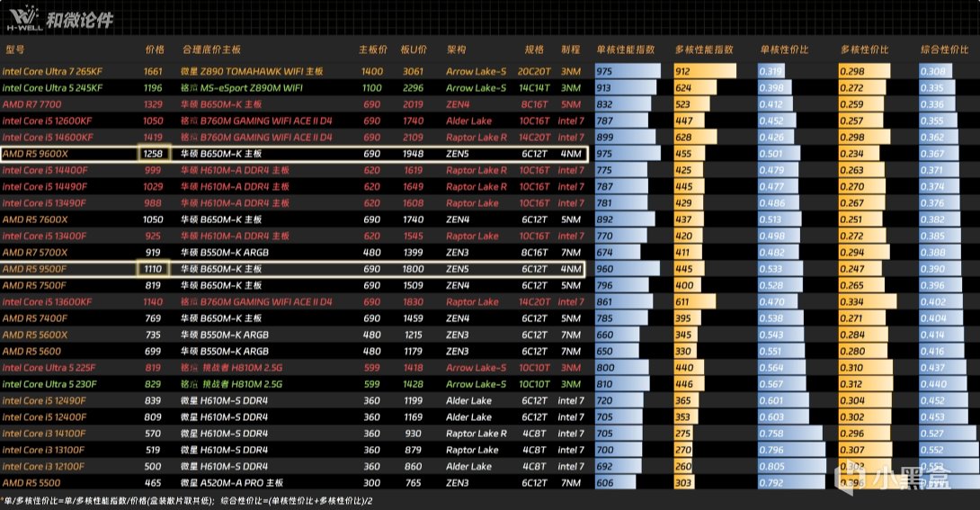Viewport: 980px width, 510px height.
Task: Click the 多核性能指数 column header
Action: 704,49
